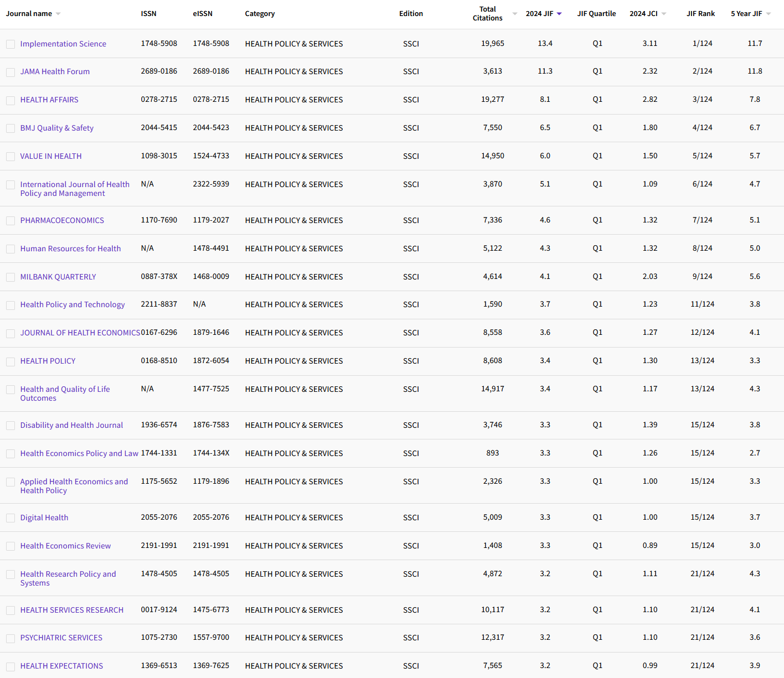Check the JAMA Health Forum checkbox
The image size is (784, 678).
[x=11, y=72]
